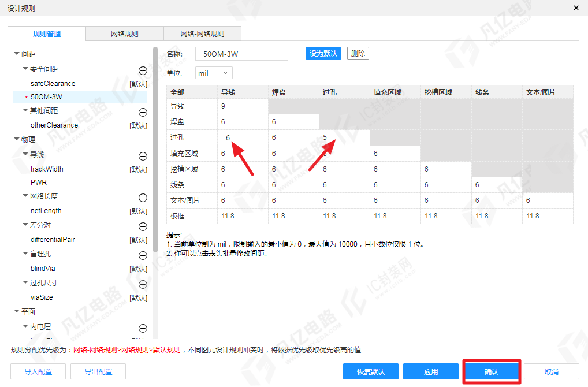588x387 pixels.
Task: Click the 文本/图片 column header
Action: click(548, 92)
